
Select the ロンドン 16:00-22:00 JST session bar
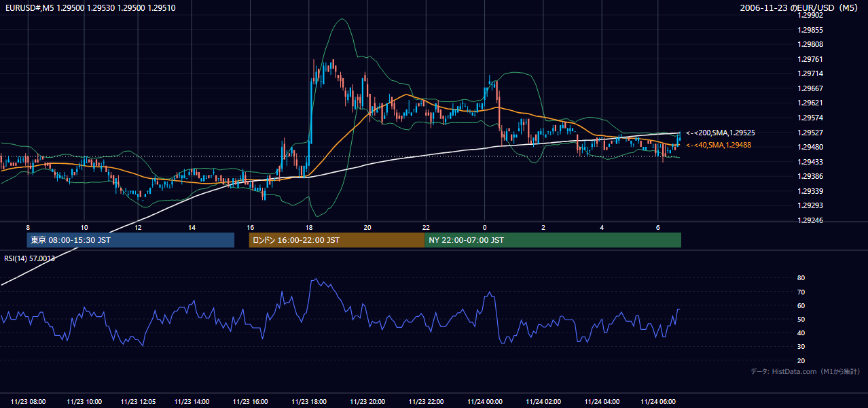point(337,240)
